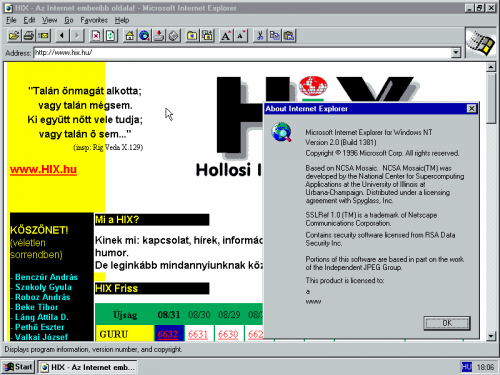Open the Go menu
500x375 pixels.
[69, 20]
